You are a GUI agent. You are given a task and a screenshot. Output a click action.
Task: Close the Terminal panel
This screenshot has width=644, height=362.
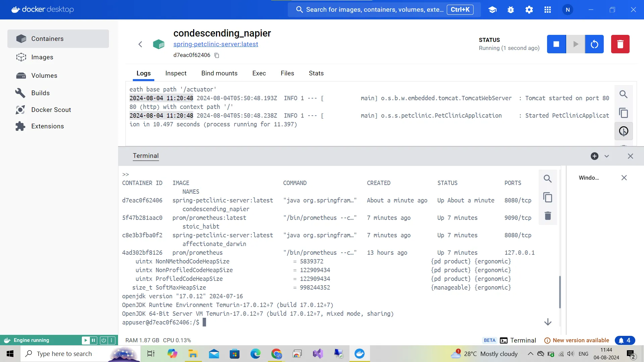pyautogui.click(x=631, y=156)
